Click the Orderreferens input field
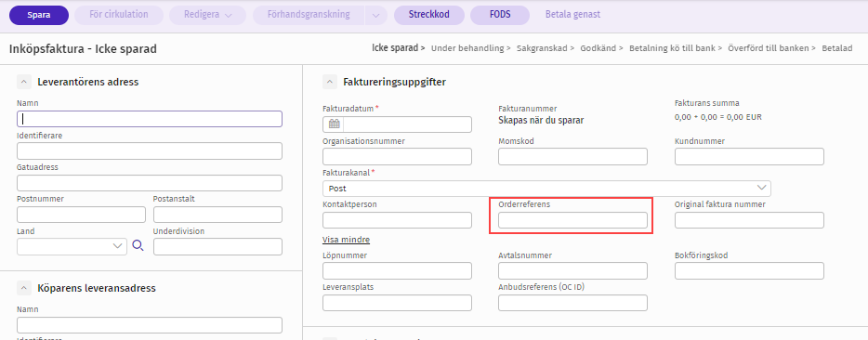This screenshot has width=868, height=340. coord(573,220)
